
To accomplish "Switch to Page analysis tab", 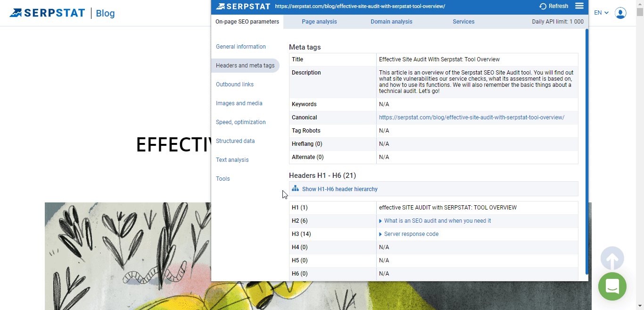I will pos(319,22).
